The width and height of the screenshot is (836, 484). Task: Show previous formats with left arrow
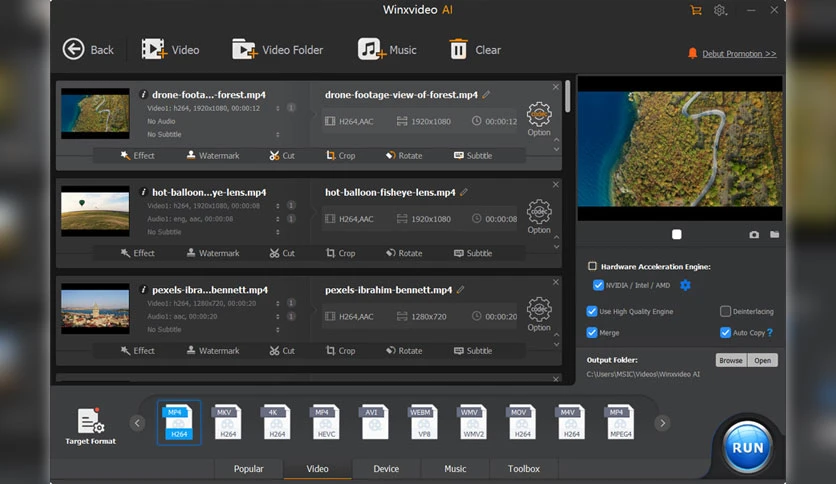click(x=137, y=423)
